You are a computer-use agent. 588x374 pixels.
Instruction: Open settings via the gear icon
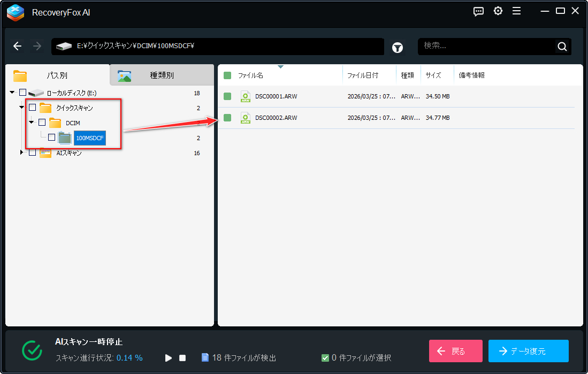pos(498,11)
